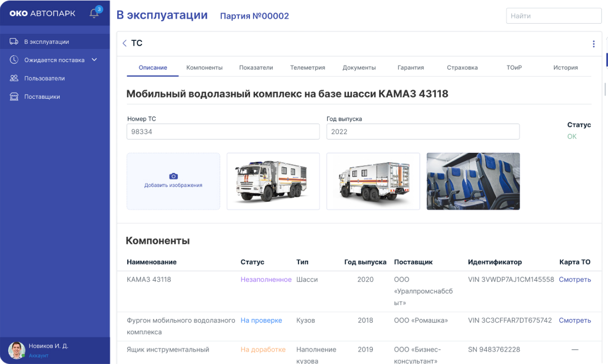Click the Аккаунт link under user name
This screenshot has width=608, height=364.
coord(38,356)
